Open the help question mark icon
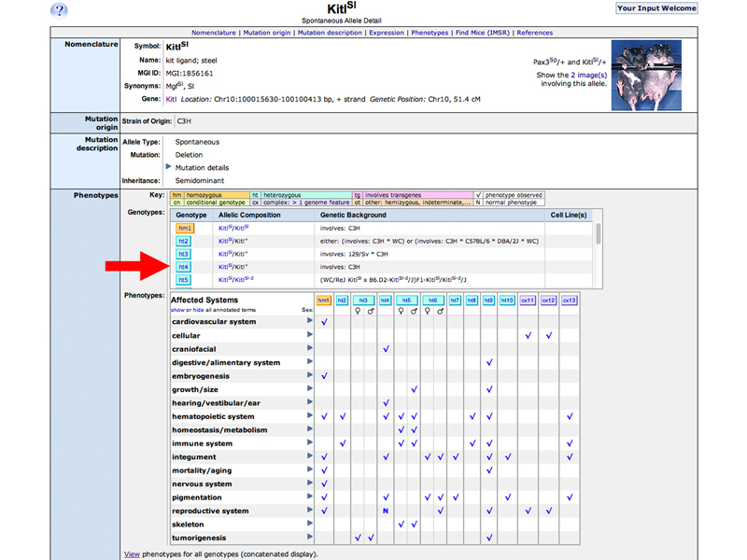The image size is (747, 560). (x=59, y=10)
